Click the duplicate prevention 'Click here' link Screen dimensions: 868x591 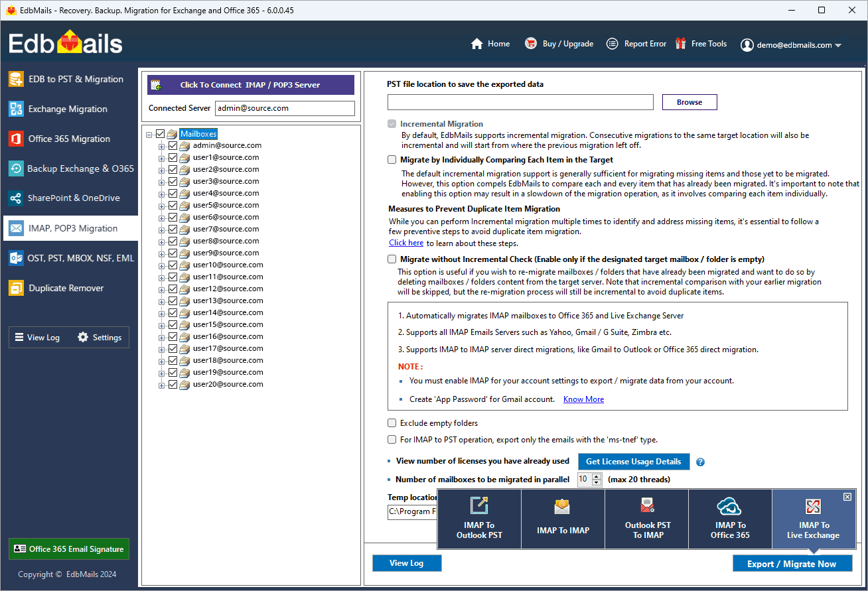pos(405,242)
